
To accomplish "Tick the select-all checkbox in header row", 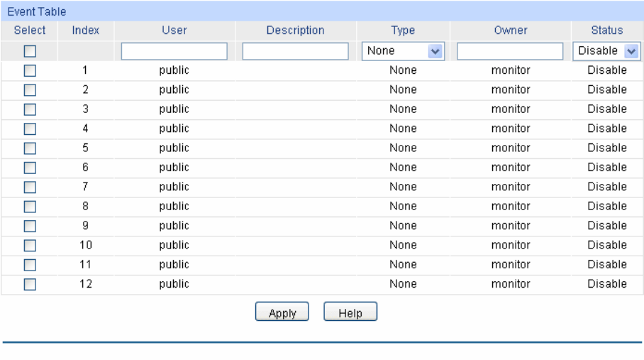I will (x=30, y=51).
